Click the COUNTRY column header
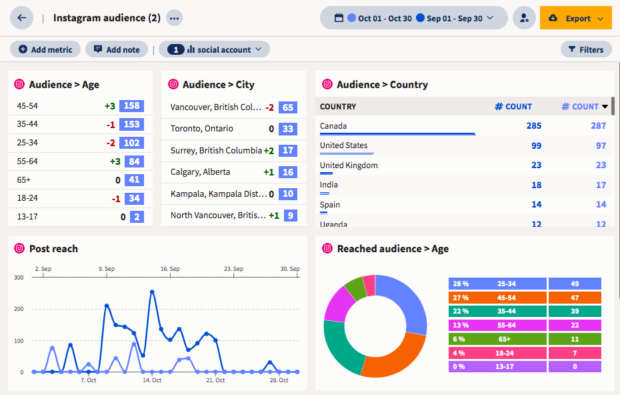620x395 pixels. pos(338,106)
